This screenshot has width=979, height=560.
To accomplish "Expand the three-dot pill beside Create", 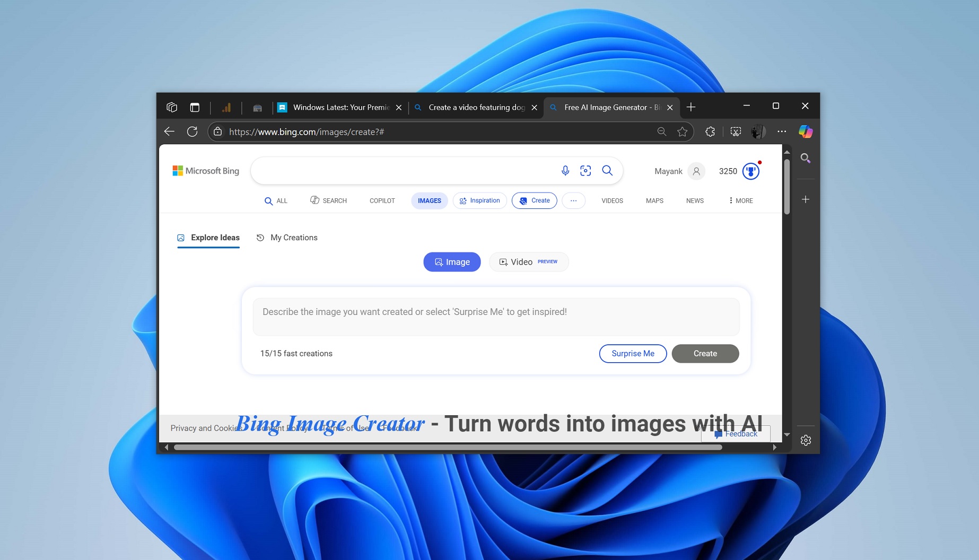I will pyautogui.click(x=573, y=200).
